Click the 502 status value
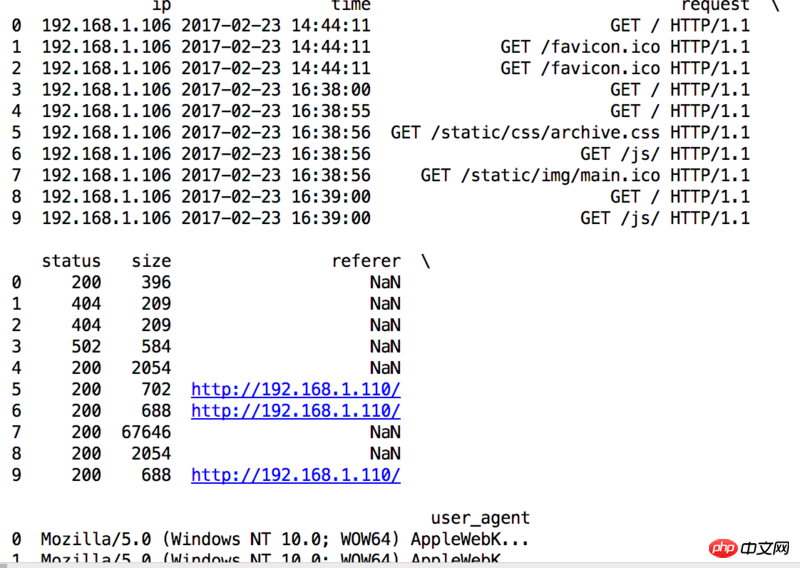The image size is (800, 568). click(x=86, y=346)
